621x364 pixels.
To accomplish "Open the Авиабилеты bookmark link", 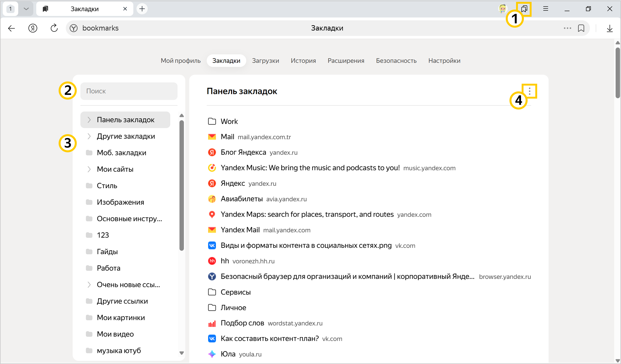I will pos(242,199).
